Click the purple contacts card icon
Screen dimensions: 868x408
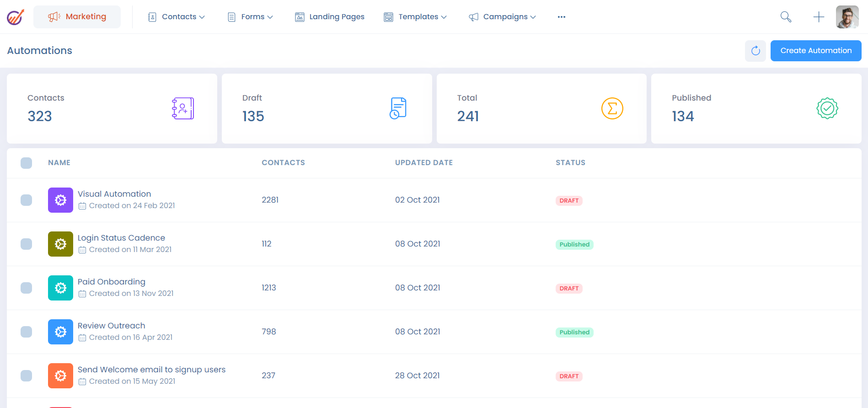183,108
